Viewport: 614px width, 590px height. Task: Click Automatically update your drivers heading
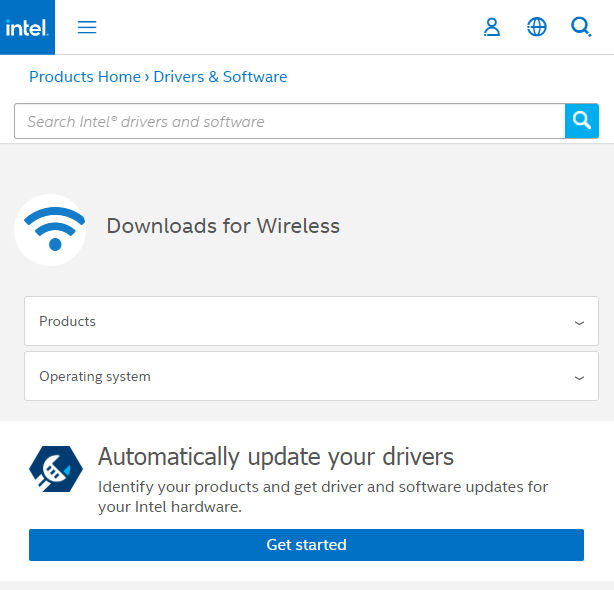coord(276,457)
